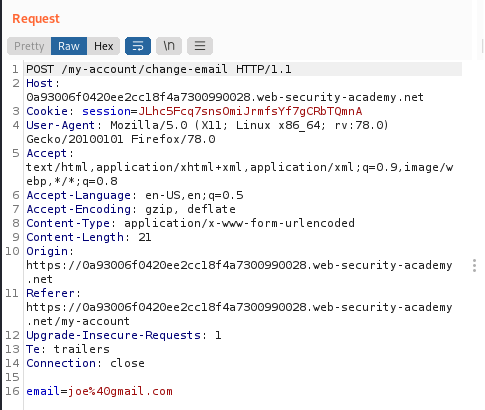This screenshot has width=485, height=410.
Task: Click the Host header value
Action: 225,97
